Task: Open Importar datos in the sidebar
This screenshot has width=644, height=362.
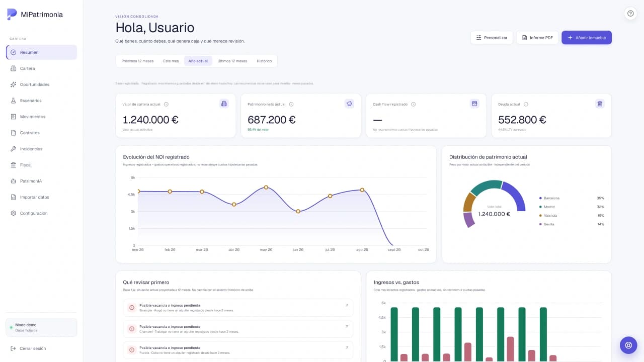Action: [41, 197]
